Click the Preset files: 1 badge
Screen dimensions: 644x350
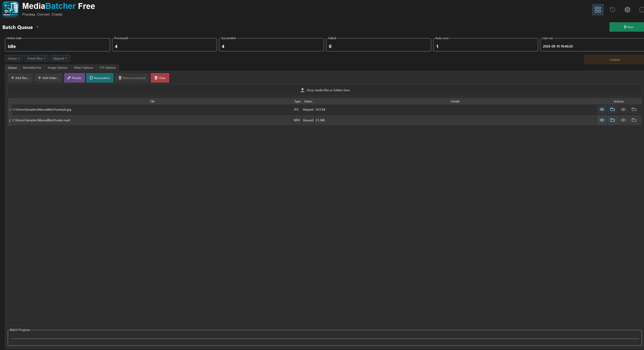pos(36,59)
